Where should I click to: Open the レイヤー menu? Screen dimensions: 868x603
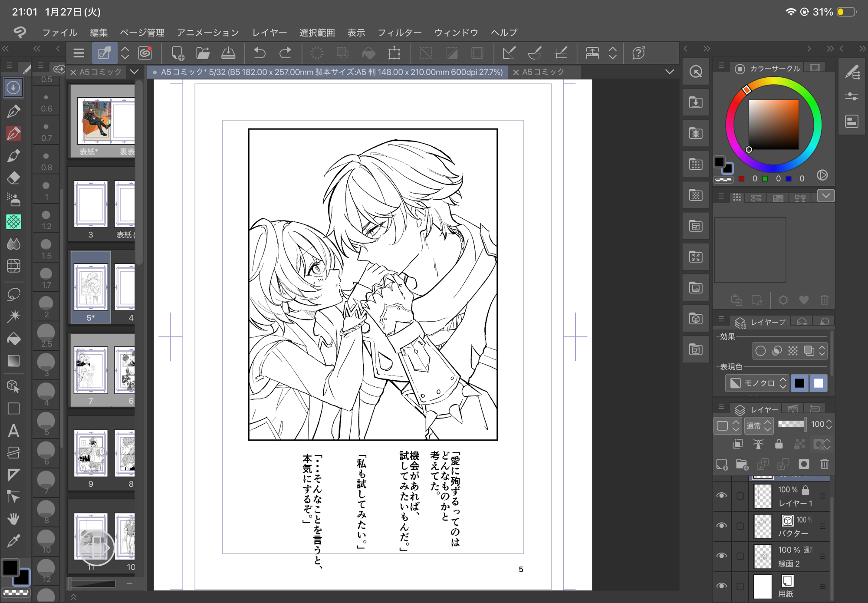[x=270, y=33]
